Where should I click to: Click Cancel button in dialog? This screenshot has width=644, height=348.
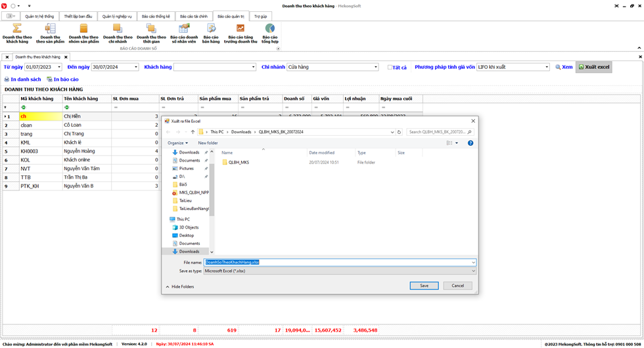pos(458,286)
